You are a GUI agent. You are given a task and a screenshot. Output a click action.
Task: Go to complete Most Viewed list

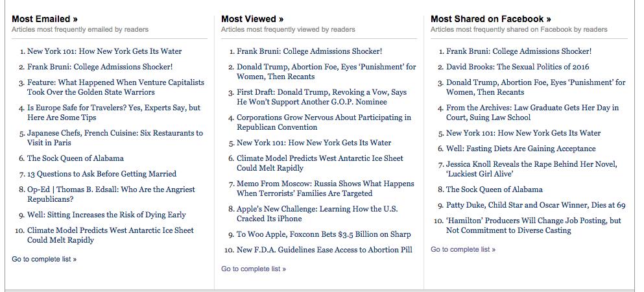254,269
